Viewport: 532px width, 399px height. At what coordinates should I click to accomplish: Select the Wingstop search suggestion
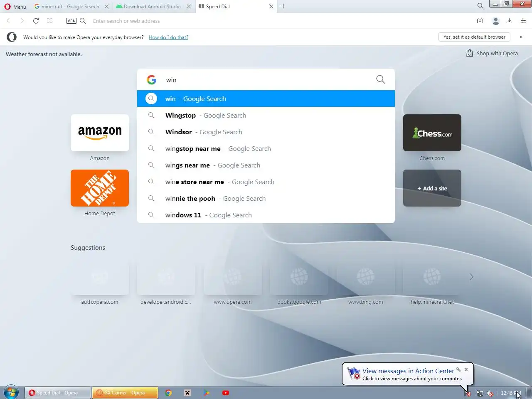pos(266,115)
